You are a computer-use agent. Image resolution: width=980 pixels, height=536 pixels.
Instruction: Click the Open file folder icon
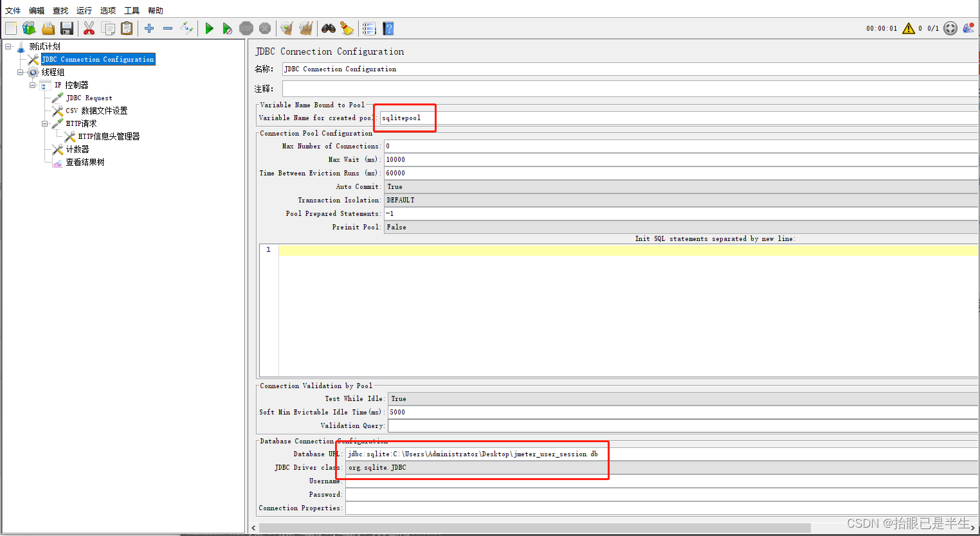(x=48, y=28)
